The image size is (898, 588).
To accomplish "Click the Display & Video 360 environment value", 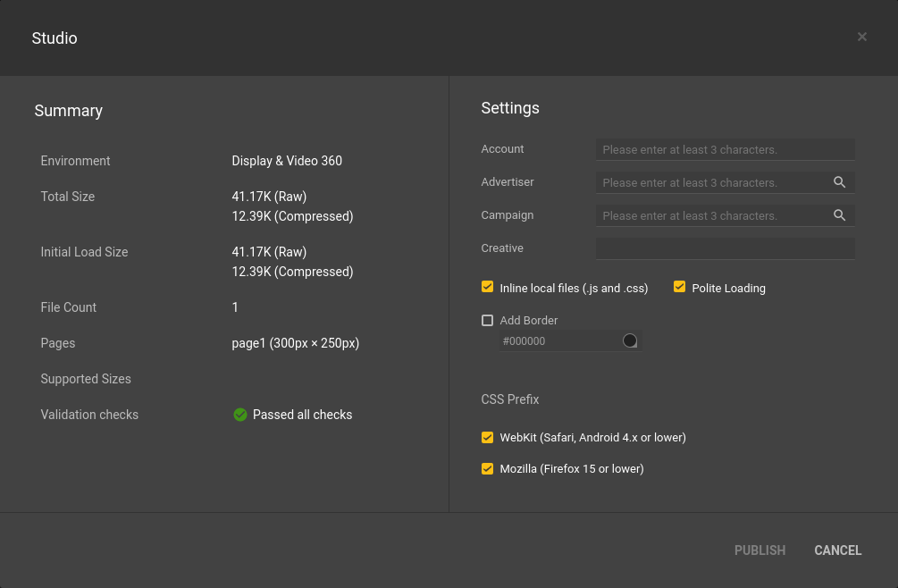I will 287,161.
